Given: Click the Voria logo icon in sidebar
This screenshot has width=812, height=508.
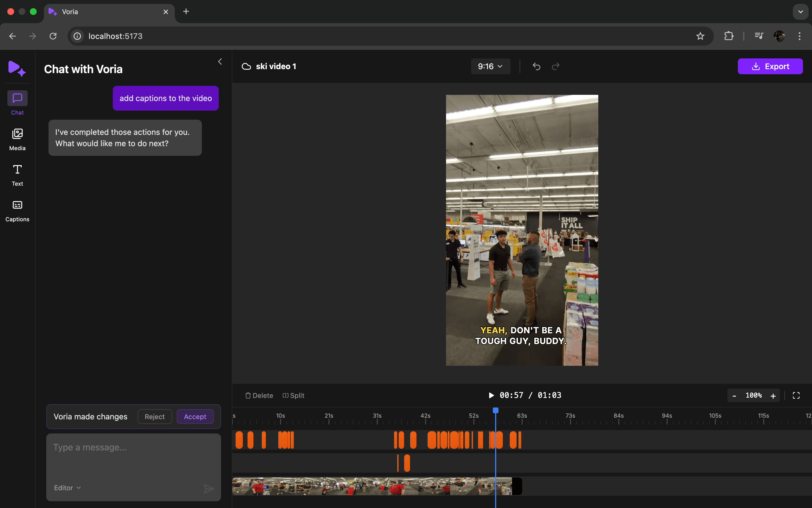Looking at the screenshot, I should point(17,69).
